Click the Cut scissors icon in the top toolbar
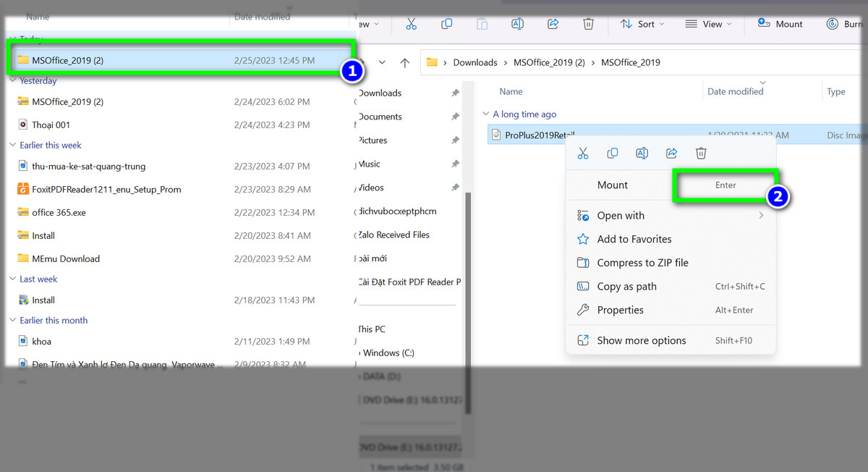868x472 pixels. click(411, 24)
